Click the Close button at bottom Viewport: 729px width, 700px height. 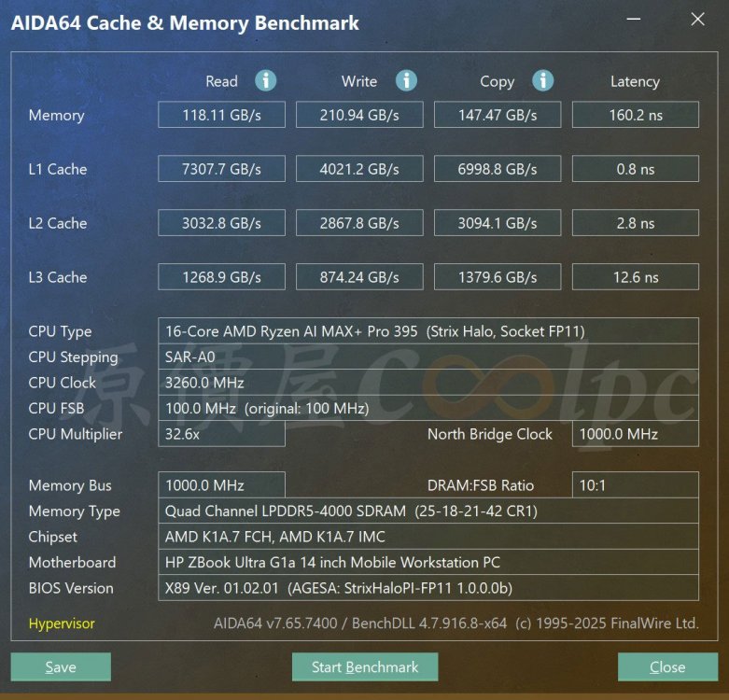667,667
